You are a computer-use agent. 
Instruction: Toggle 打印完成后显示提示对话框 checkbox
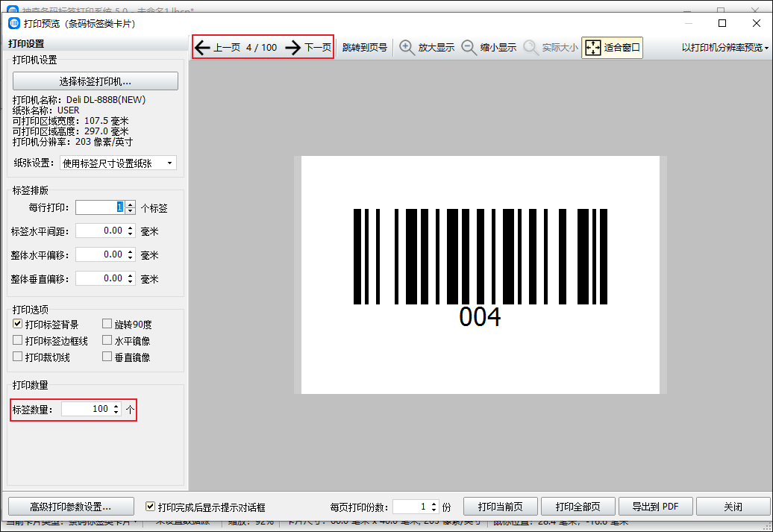tap(151, 507)
